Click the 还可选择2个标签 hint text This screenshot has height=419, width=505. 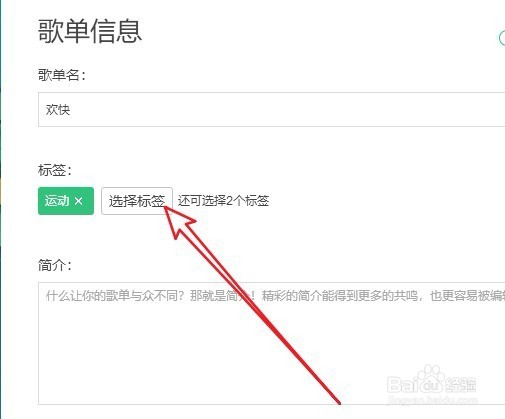223,201
